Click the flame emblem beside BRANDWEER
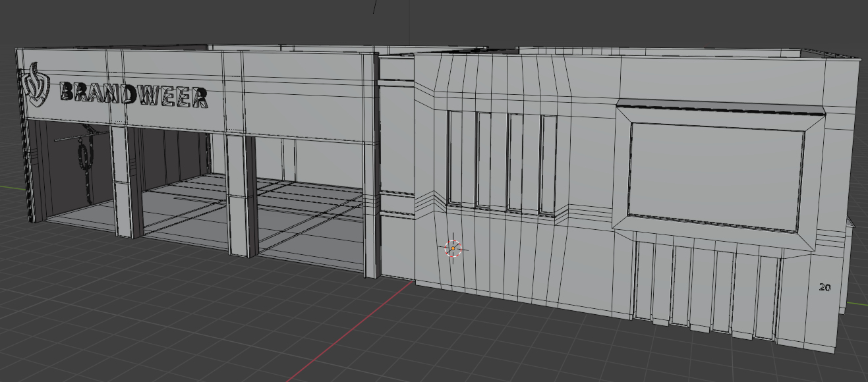 point(36,84)
